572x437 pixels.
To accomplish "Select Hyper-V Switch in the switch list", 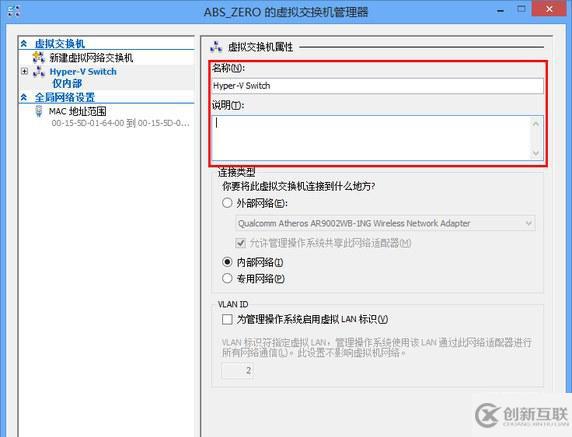I will 83,71.
